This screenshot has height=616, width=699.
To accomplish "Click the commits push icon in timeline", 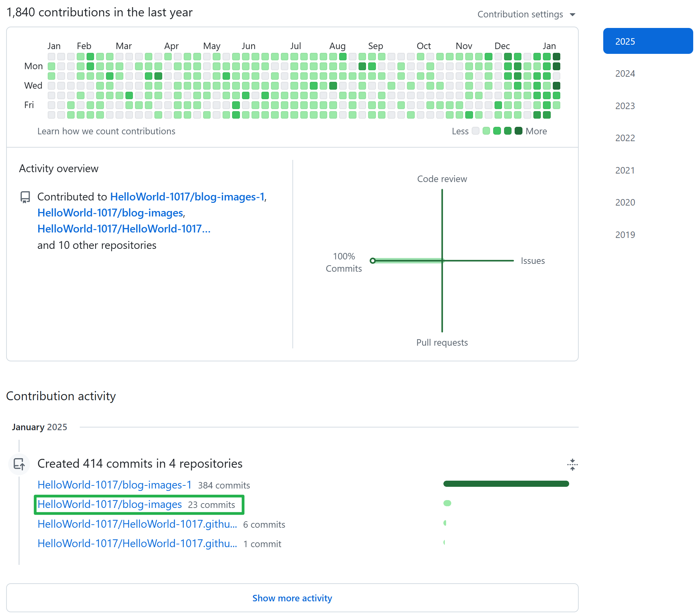I will tap(19, 464).
